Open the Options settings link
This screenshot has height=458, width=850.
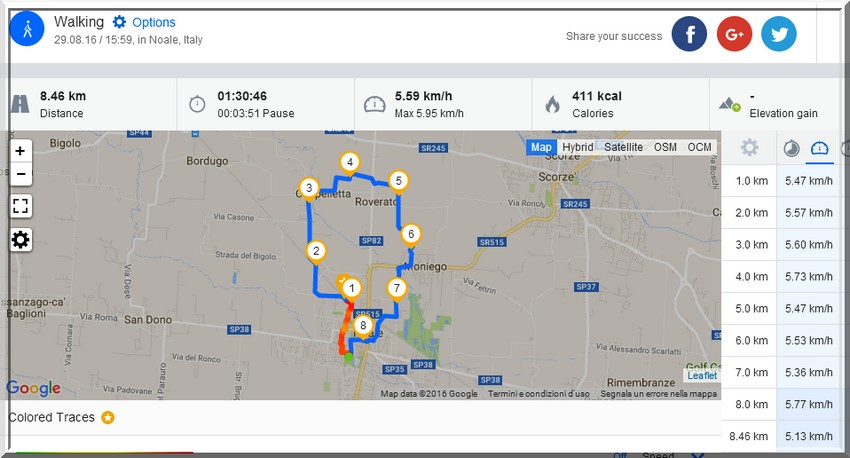tap(144, 22)
